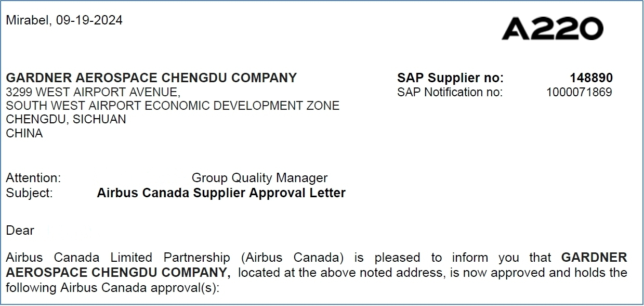The width and height of the screenshot is (644, 306).
Task: Click the Attention label
Action: (x=33, y=178)
